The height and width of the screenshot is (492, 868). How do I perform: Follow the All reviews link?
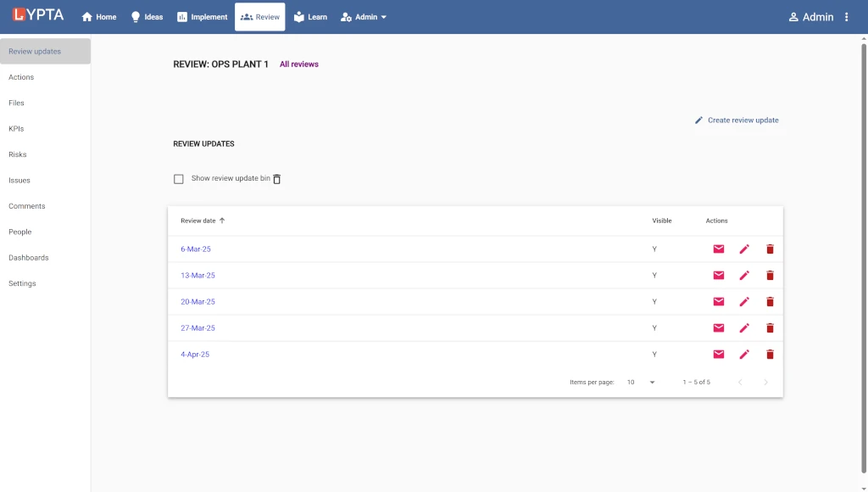(x=299, y=64)
